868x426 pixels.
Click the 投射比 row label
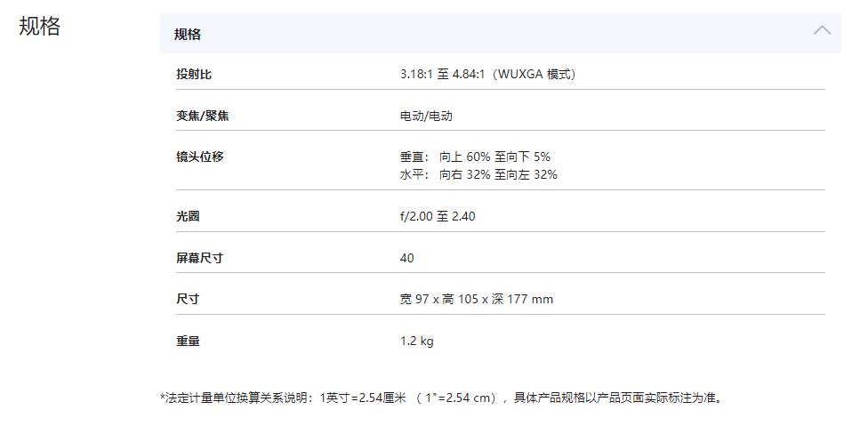pyautogui.click(x=194, y=75)
